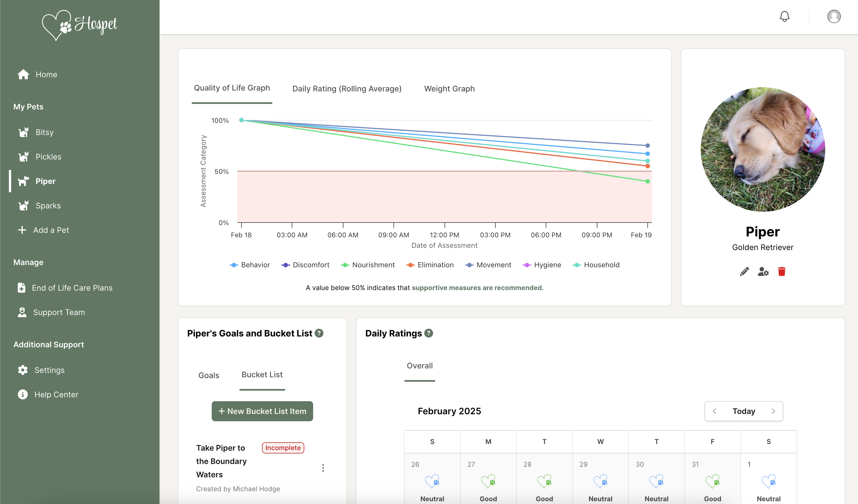The height and width of the screenshot is (504, 858).
Task: Click the heart rating icon for 26
Action: point(432,481)
